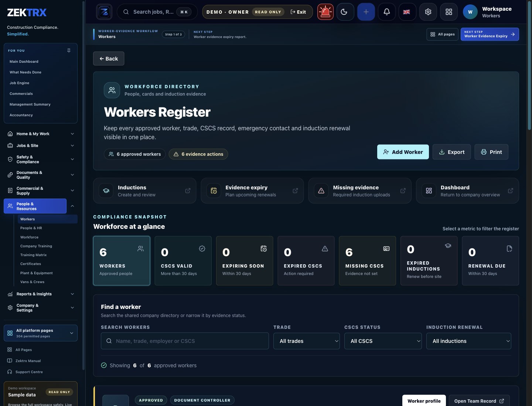Click the blue plus quick-add icon

[x=366, y=12]
